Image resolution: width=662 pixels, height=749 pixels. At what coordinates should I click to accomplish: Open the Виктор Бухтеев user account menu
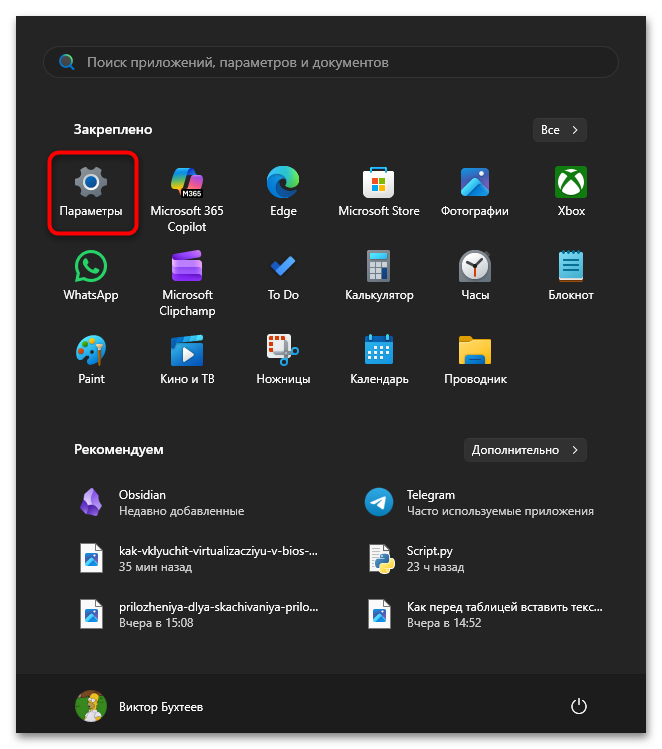tap(139, 706)
